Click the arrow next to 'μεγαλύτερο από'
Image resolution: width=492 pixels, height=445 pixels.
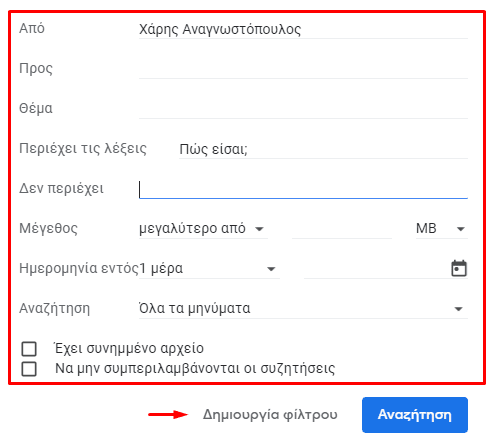(259, 229)
